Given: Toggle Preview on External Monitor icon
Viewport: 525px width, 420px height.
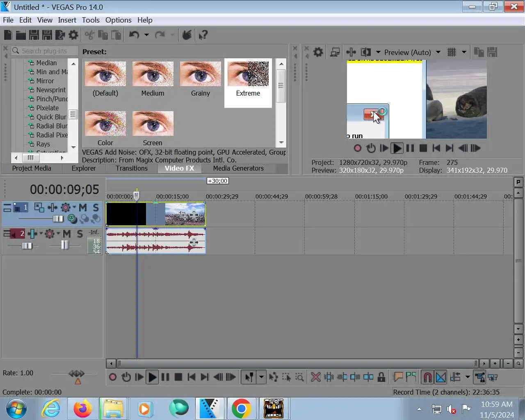Looking at the screenshot, I should click(x=335, y=52).
